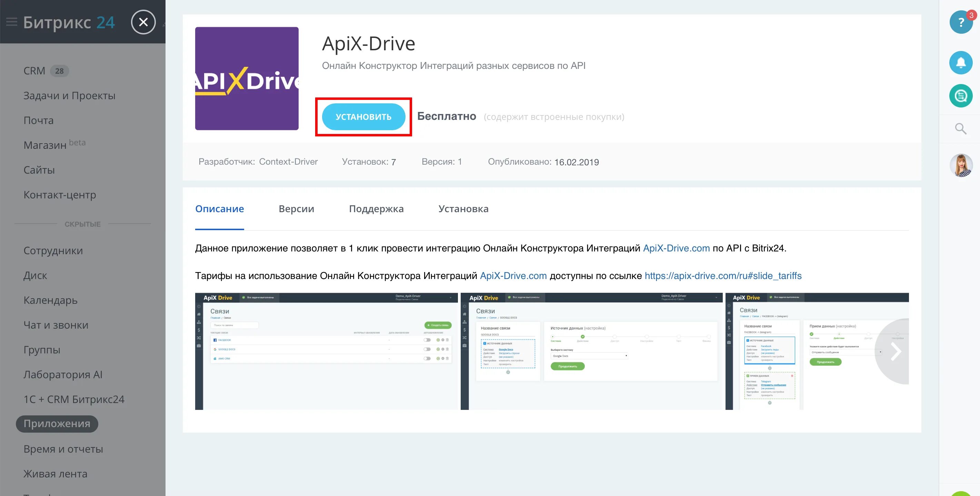Open Задачи и Проекты in the sidebar

(x=69, y=96)
